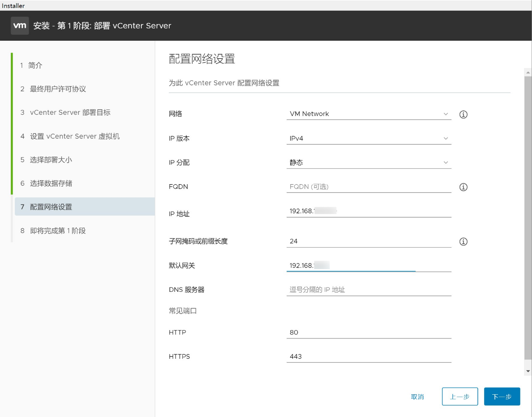Click info icon next to VM Network
Image resolution: width=532 pixels, height=417 pixels.
tap(463, 114)
